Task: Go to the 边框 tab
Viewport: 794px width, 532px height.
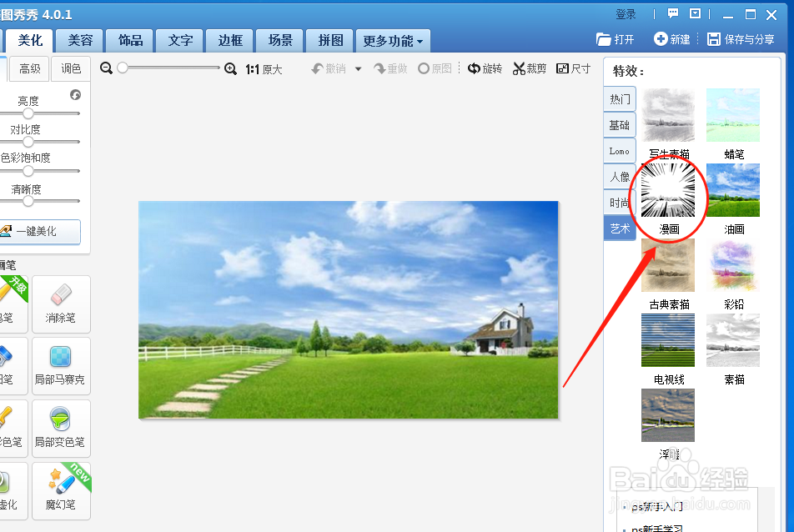Action: [230, 41]
